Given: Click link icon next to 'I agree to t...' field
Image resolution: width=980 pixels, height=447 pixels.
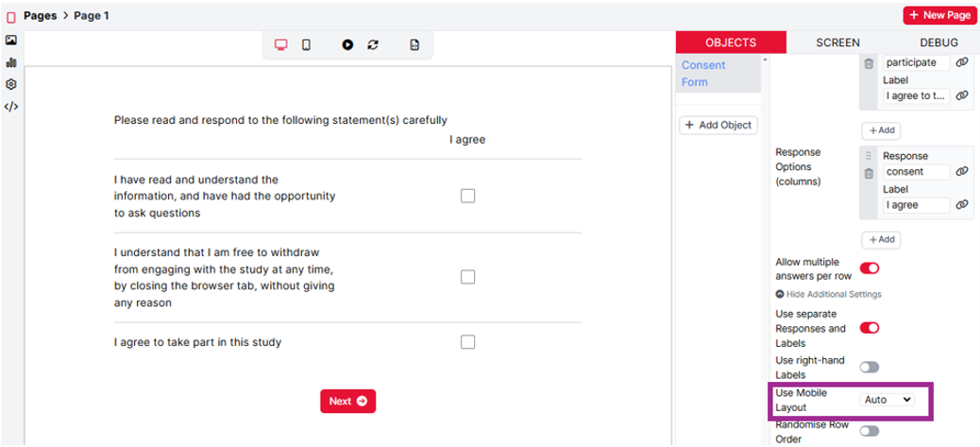Looking at the screenshot, I should coord(962,95).
